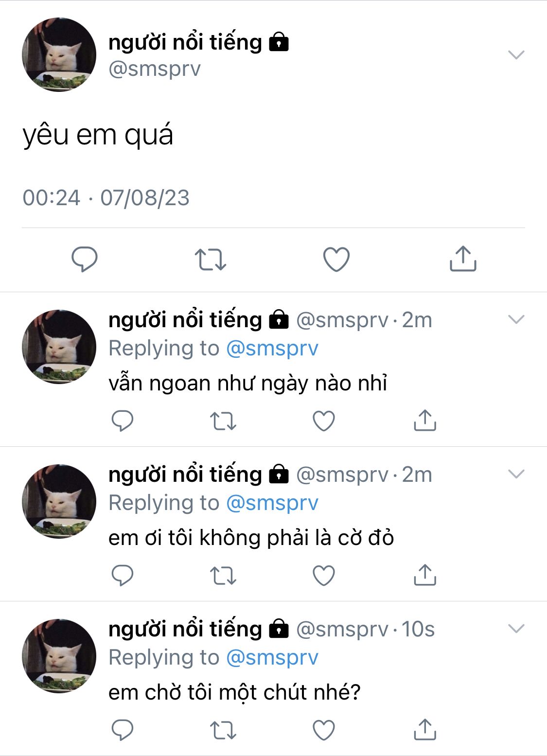Retweet the "vẫn ngoan như ngày nào nhỉ" reply
The image size is (547, 756).
click(x=223, y=421)
